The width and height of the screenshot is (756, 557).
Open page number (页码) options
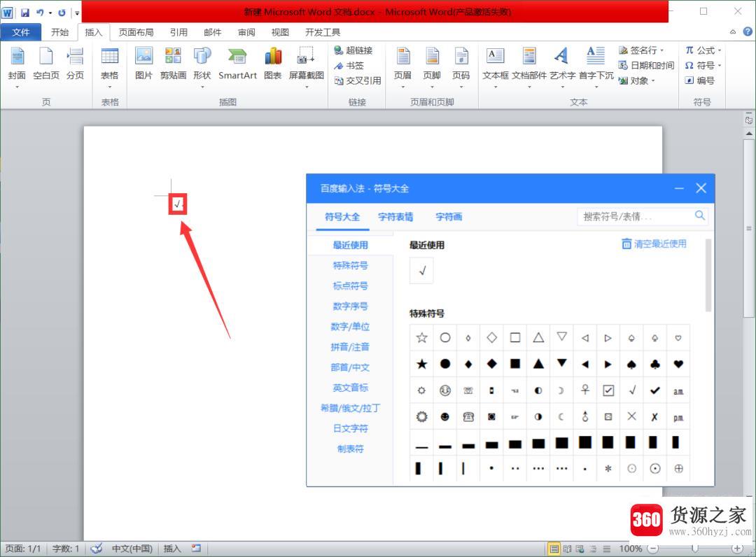461,66
